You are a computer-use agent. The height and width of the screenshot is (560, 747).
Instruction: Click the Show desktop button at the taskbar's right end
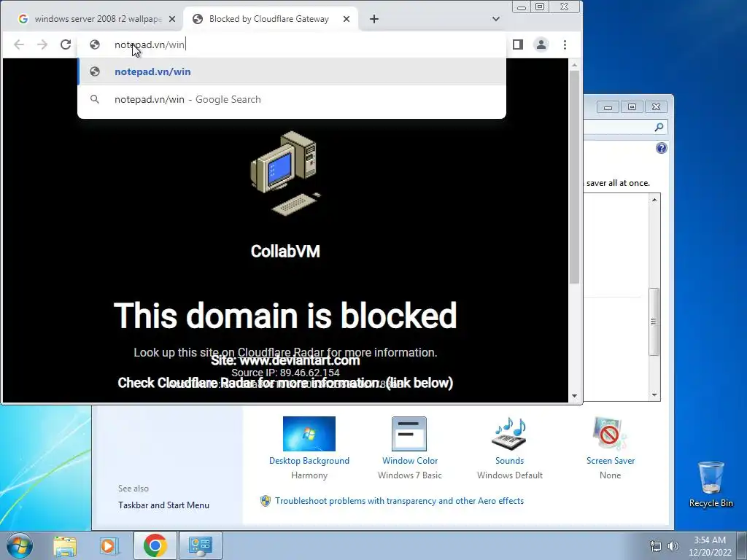pos(742,545)
